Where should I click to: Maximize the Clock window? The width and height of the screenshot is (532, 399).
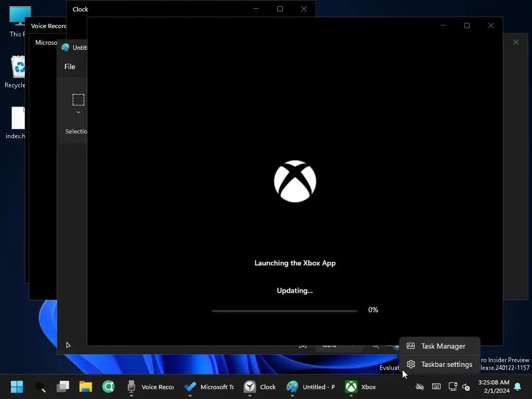(280, 9)
